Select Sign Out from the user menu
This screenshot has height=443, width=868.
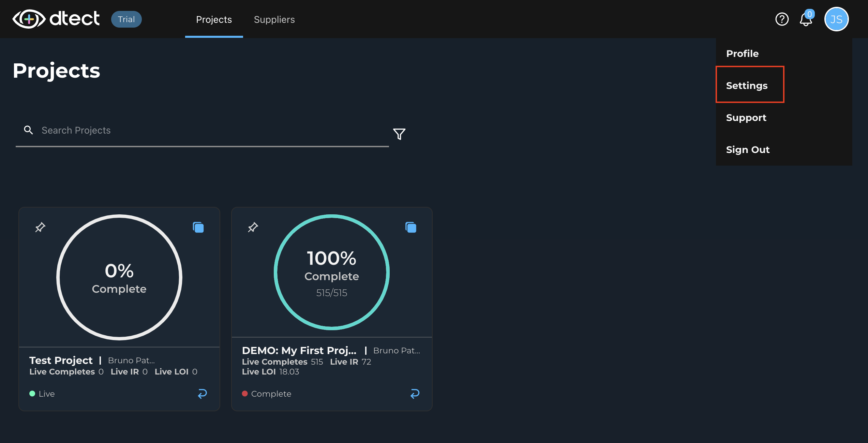pos(748,150)
